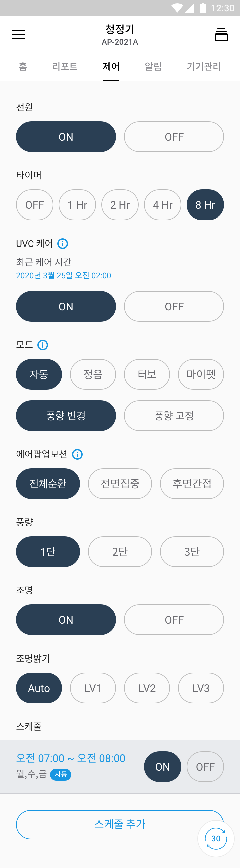Screen dimensions: 240x868
Task: View 에어팝업모션 info icon
Action: click(x=77, y=454)
